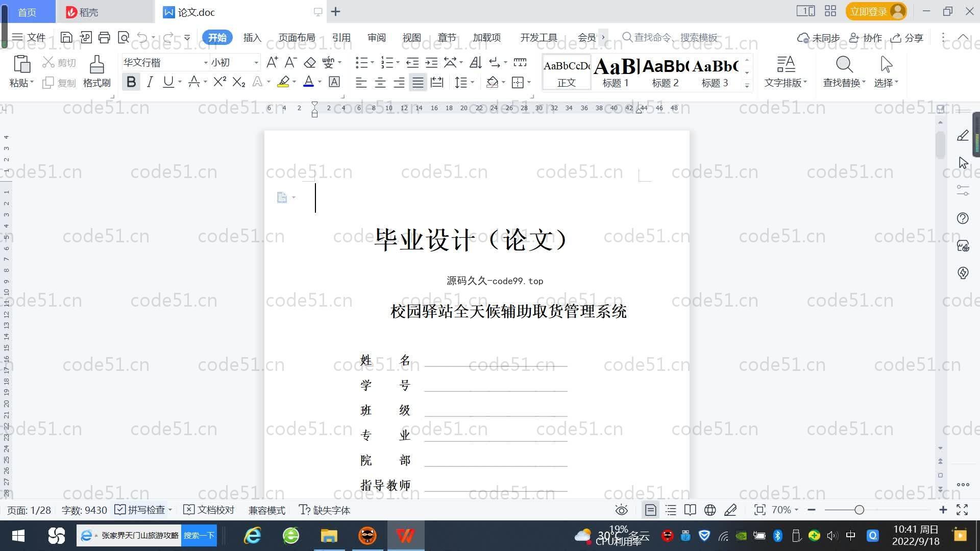Click the 分享 share button

click(x=907, y=38)
